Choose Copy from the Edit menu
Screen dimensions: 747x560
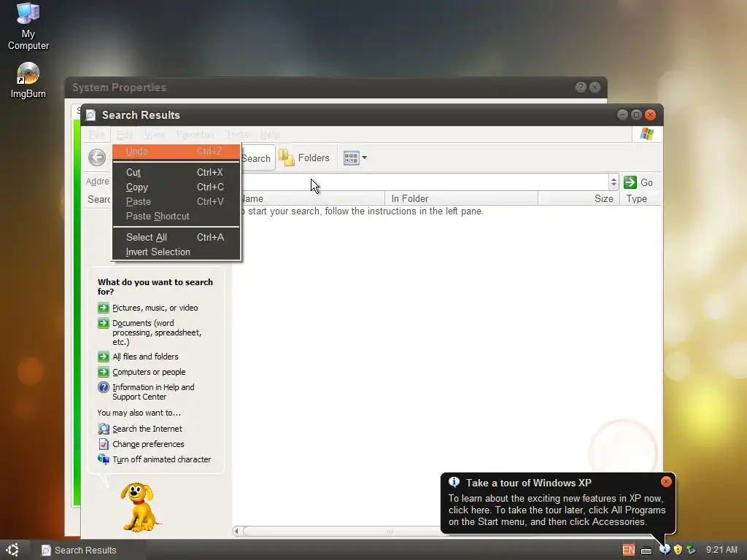[176, 187]
